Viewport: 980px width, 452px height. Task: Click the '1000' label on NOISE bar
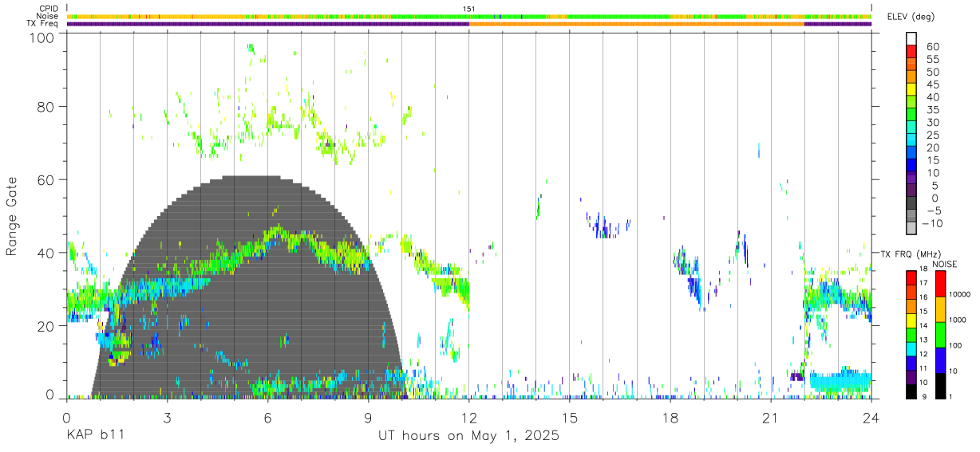pyautogui.click(x=957, y=321)
